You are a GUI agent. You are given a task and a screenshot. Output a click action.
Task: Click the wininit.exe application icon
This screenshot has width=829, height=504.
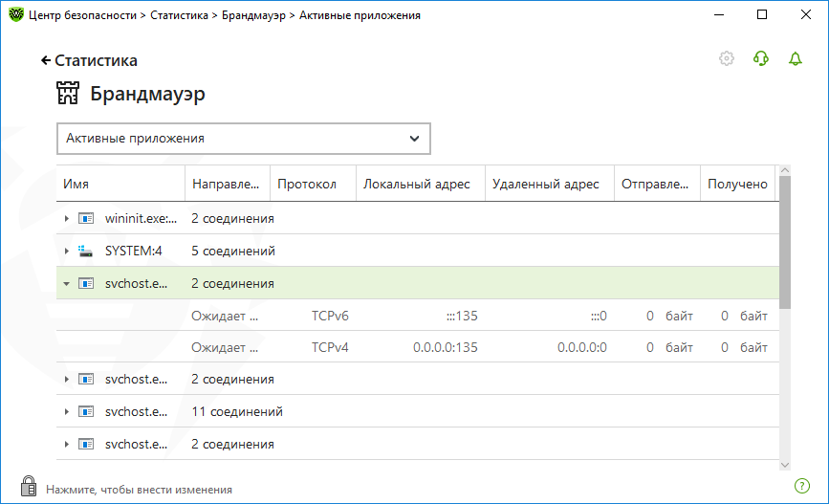(x=86, y=218)
